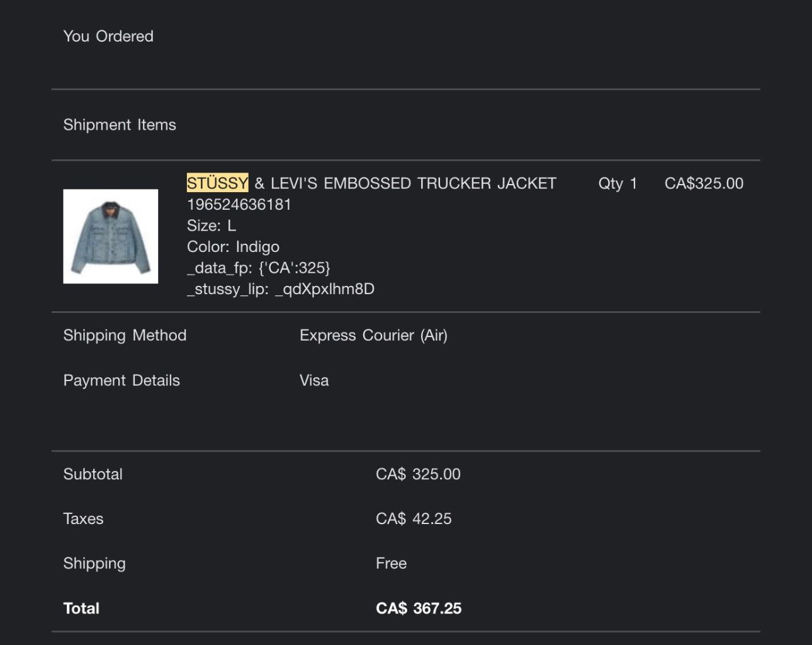Screen dimensions: 812x645
Task: Click the item price CA$325.00
Action: click(704, 183)
